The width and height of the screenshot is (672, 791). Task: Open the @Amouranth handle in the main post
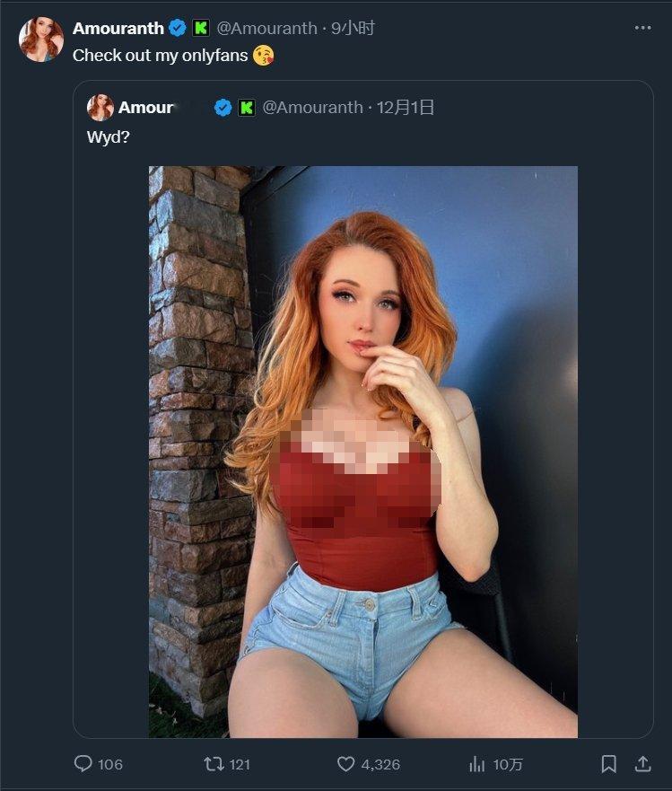pos(266,28)
